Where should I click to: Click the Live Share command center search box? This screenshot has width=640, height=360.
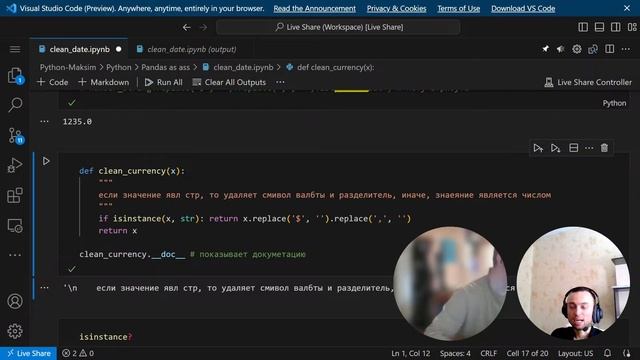tap(338, 27)
